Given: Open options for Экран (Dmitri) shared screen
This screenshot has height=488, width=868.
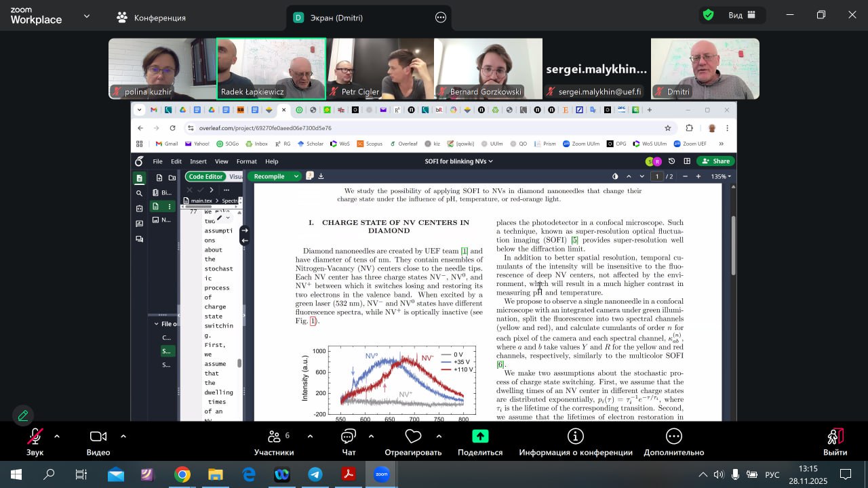Looking at the screenshot, I should (441, 18).
